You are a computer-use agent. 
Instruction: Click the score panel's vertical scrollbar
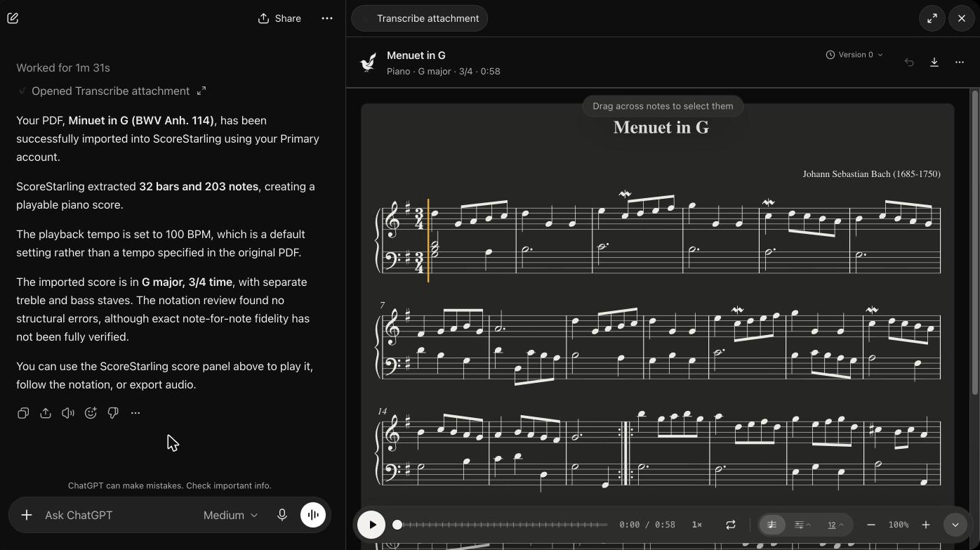coord(974,242)
